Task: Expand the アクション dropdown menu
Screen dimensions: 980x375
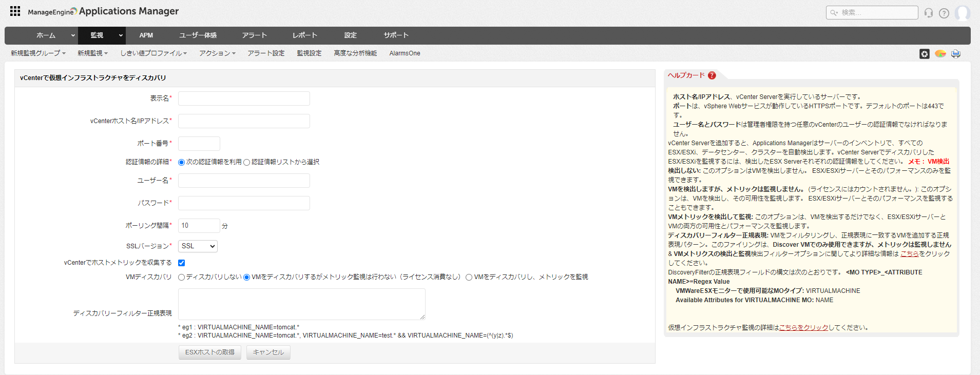Action: [217, 53]
